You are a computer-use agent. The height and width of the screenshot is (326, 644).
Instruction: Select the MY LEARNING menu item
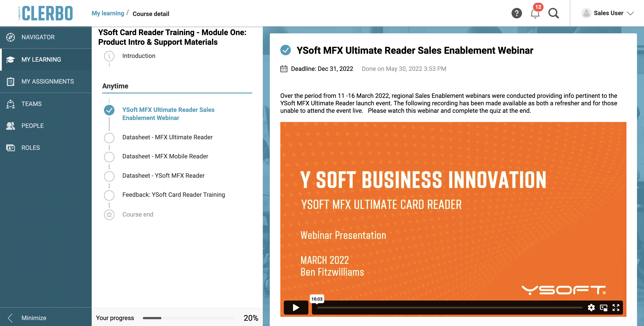pos(46,59)
